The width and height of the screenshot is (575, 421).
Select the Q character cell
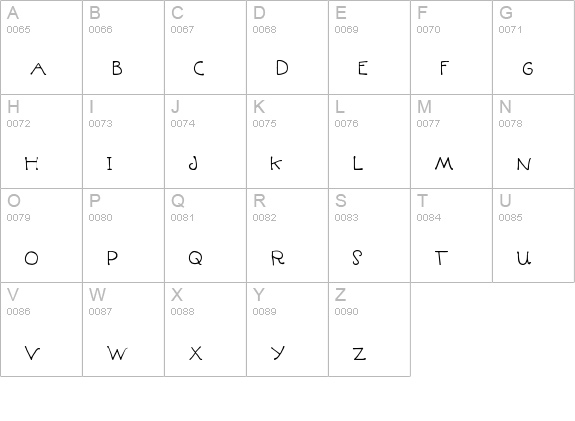pyautogui.click(x=205, y=235)
